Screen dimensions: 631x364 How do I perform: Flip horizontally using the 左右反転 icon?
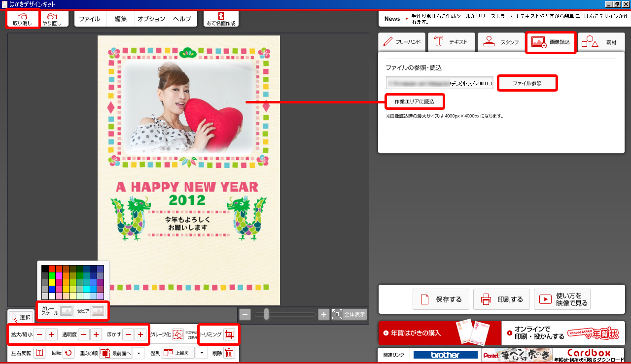click(39, 353)
